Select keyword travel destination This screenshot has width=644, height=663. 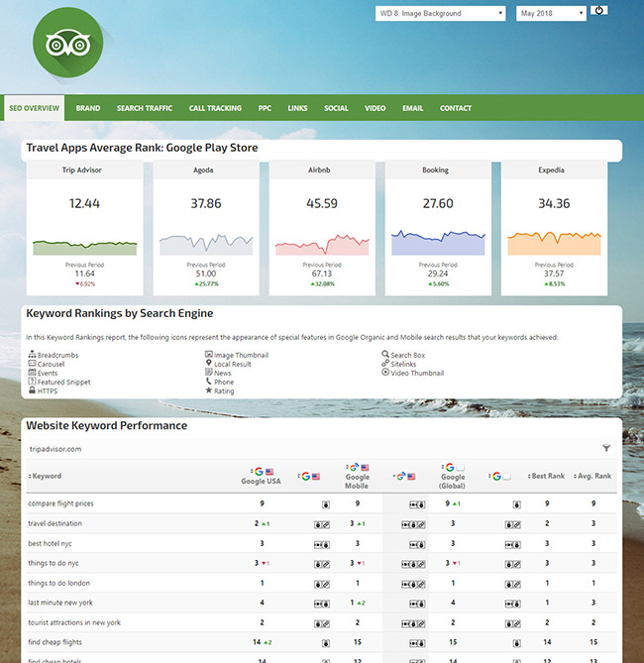pos(54,523)
